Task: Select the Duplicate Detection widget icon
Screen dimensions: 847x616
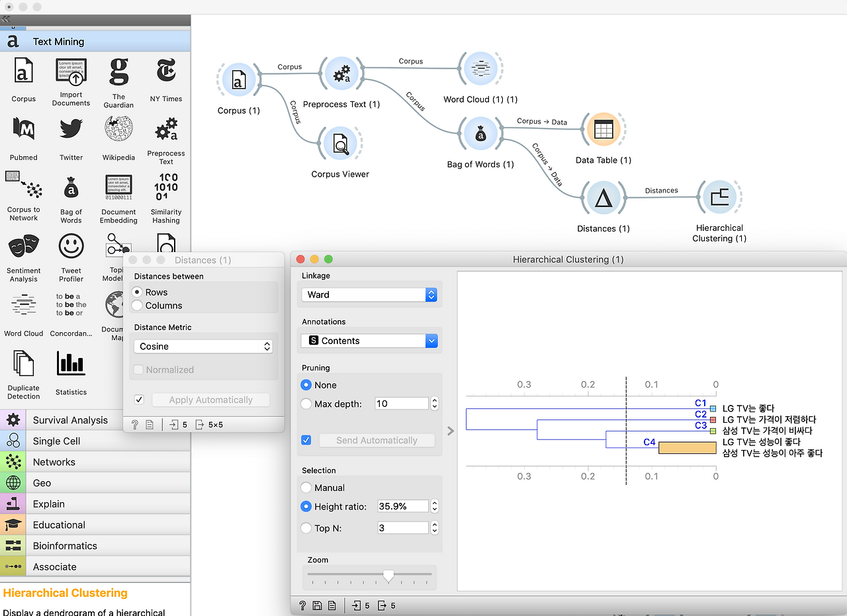Action: click(x=23, y=363)
